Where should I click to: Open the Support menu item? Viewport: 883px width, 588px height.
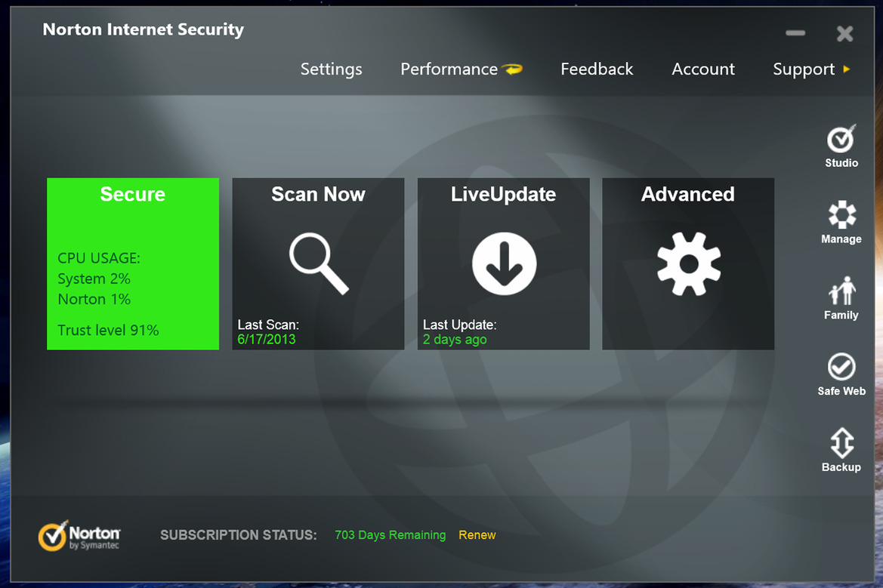pyautogui.click(x=804, y=69)
